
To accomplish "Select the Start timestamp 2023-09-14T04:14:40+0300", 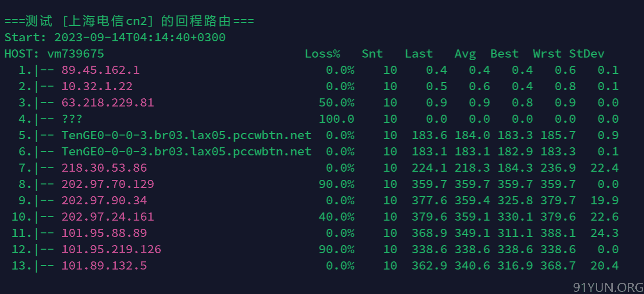I will coord(140,37).
